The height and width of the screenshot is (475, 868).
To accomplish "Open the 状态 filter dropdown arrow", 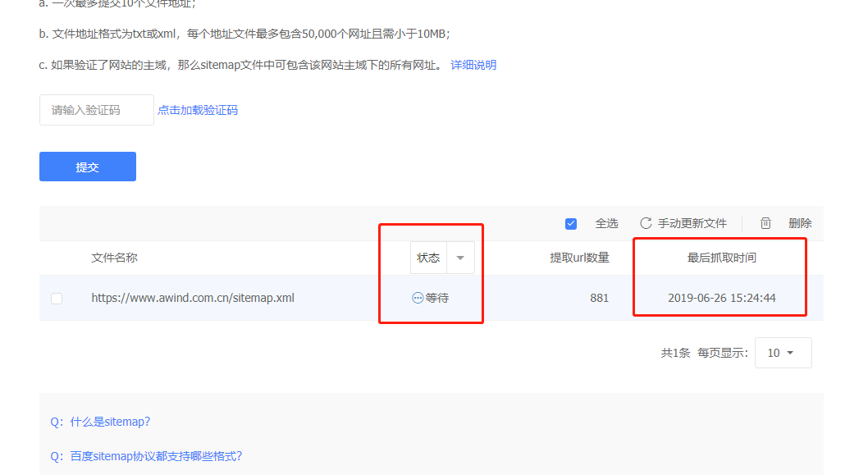I will [460, 258].
